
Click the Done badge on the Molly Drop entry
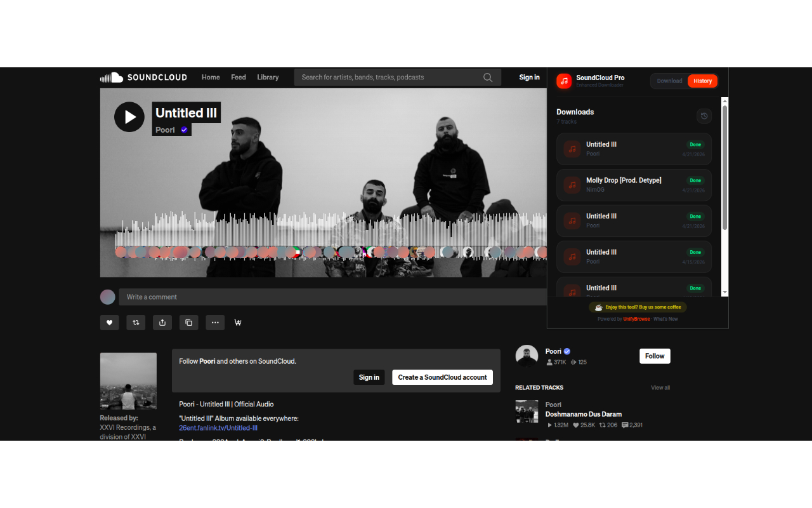(x=695, y=180)
